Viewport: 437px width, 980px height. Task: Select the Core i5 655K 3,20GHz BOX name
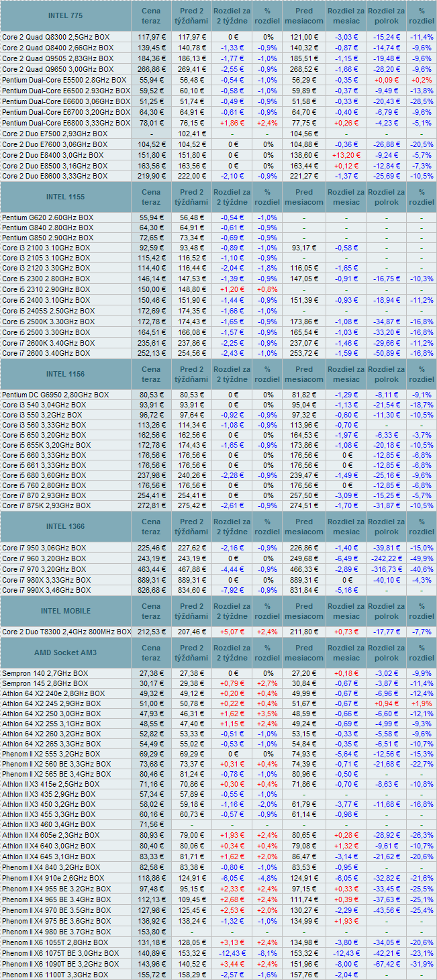click(x=48, y=445)
